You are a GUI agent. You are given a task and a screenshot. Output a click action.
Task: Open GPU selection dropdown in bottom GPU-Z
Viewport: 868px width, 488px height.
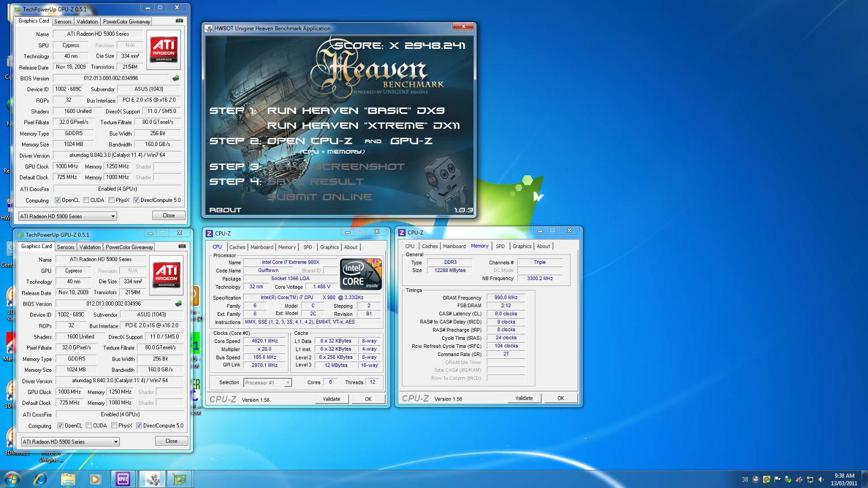71,442
